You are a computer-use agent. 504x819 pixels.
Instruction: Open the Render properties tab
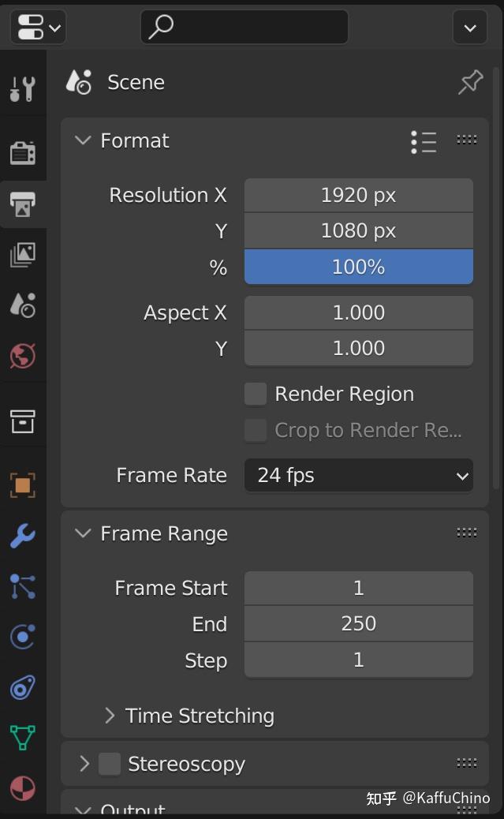pyautogui.click(x=23, y=153)
